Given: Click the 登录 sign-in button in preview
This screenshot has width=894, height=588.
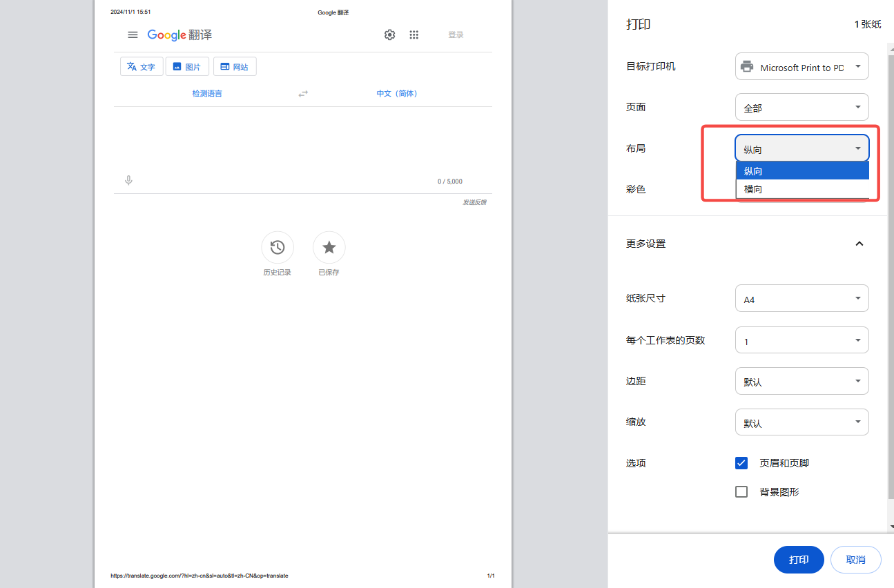Looking at the screenshot, I should pyautogui.click(x=456, y=35).
